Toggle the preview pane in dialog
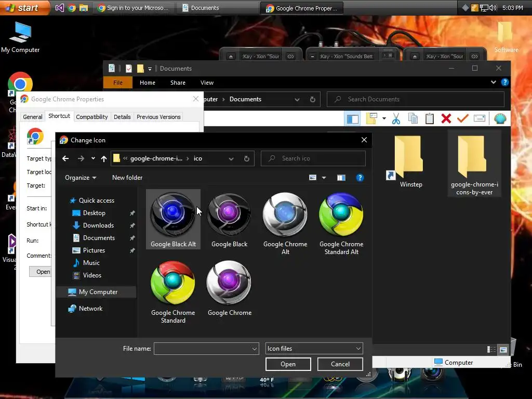 tap(341, 178)
